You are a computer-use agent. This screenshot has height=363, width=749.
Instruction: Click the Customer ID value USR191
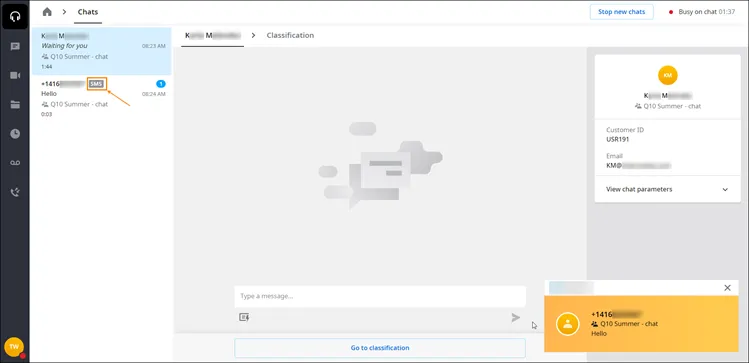coord(618,140)
